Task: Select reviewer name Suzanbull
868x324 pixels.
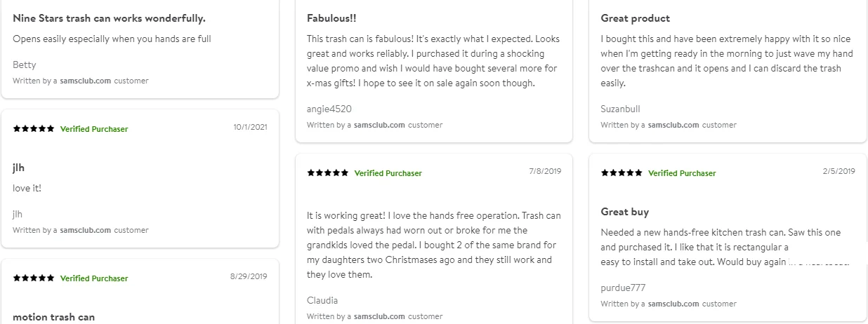Action: click(620, 109)
